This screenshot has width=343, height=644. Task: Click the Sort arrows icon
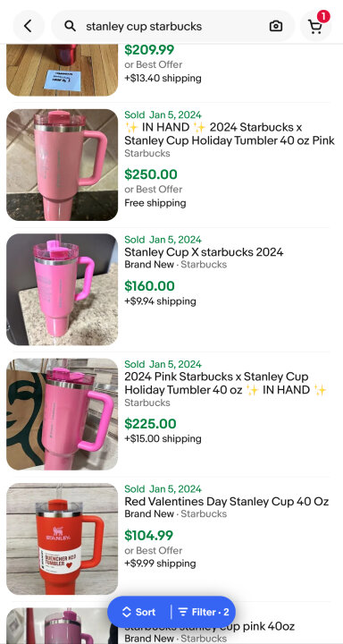[x=126, y=612]
